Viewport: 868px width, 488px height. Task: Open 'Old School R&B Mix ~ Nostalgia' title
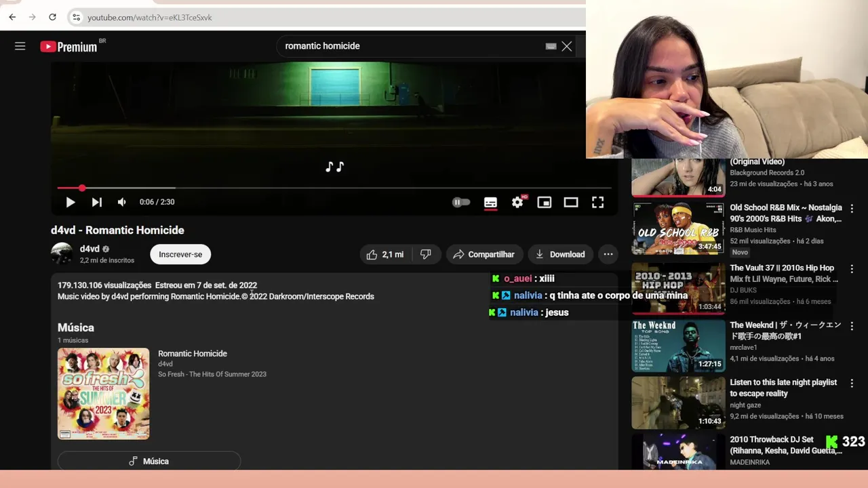[786, 213]
